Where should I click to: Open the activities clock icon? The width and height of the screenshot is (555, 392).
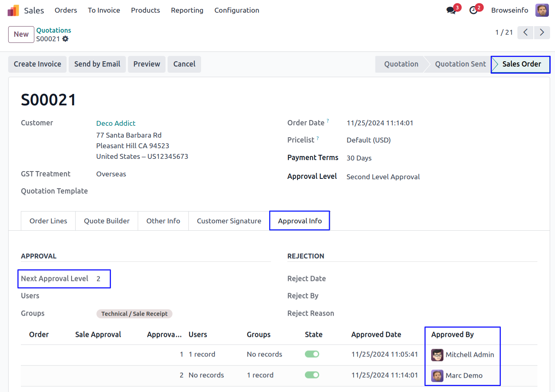pos(473,10)
